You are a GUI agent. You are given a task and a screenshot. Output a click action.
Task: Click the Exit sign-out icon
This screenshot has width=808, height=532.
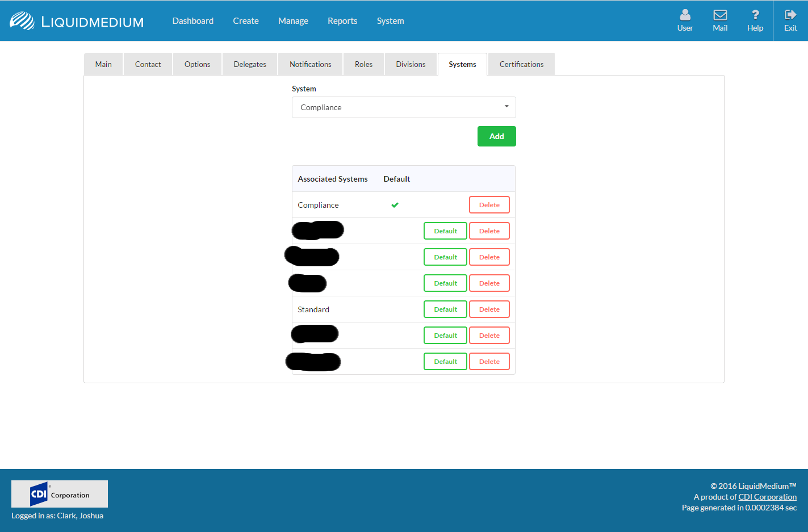pyautogui.click(x=790, y=15)
